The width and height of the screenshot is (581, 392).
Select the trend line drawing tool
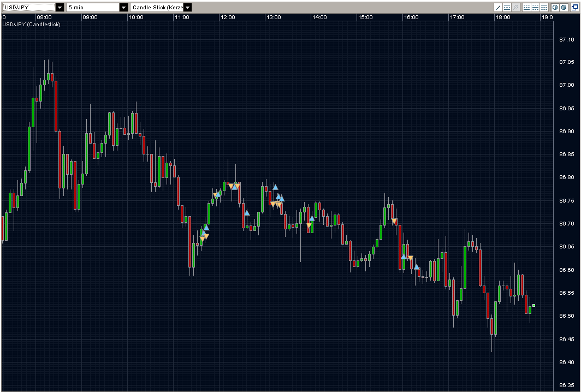point(499,8)
